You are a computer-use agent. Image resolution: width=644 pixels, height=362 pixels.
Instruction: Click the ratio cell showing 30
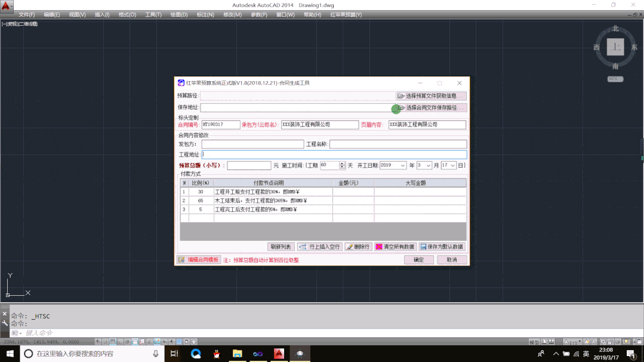[x=201, y=191]
